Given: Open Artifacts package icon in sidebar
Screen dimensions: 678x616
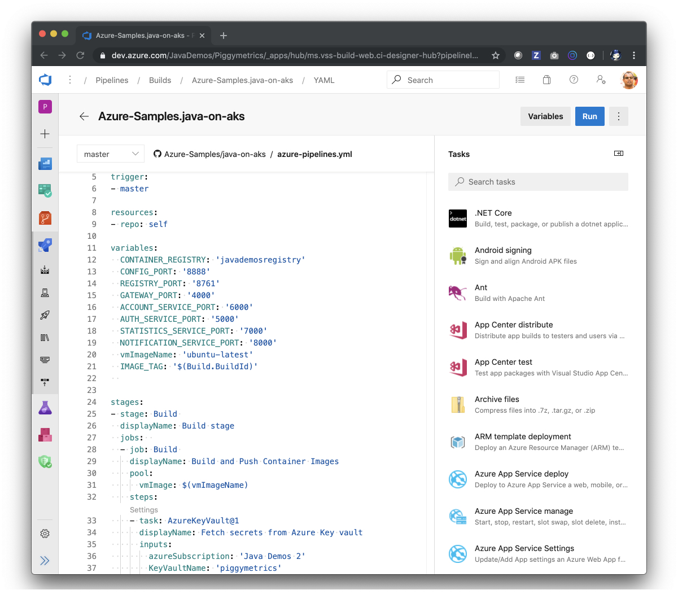Looking at the screenshot, I should click(x=45, y=435).
